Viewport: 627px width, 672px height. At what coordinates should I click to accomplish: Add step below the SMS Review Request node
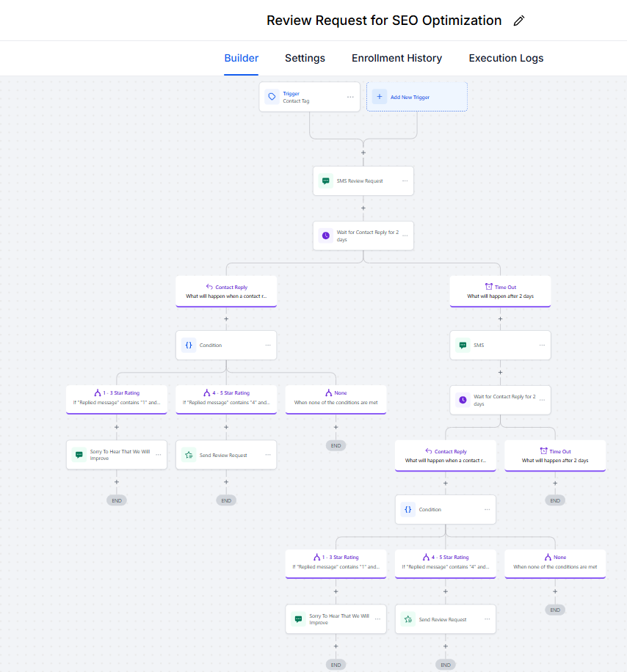363,208
